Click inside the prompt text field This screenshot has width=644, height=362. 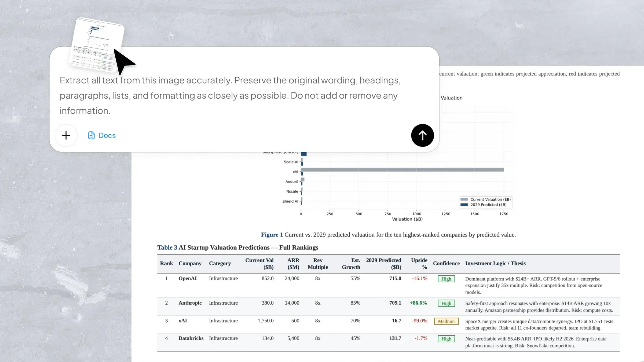(x=230, y=95)
